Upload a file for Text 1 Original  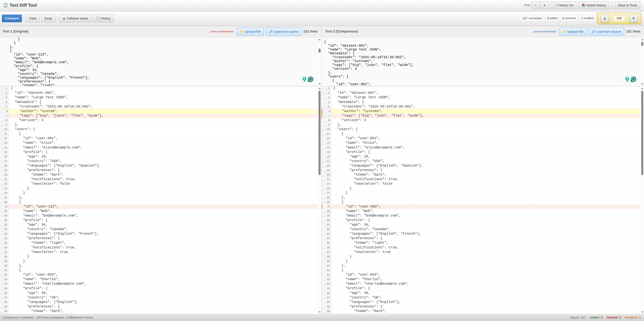[x=250, y=31]
